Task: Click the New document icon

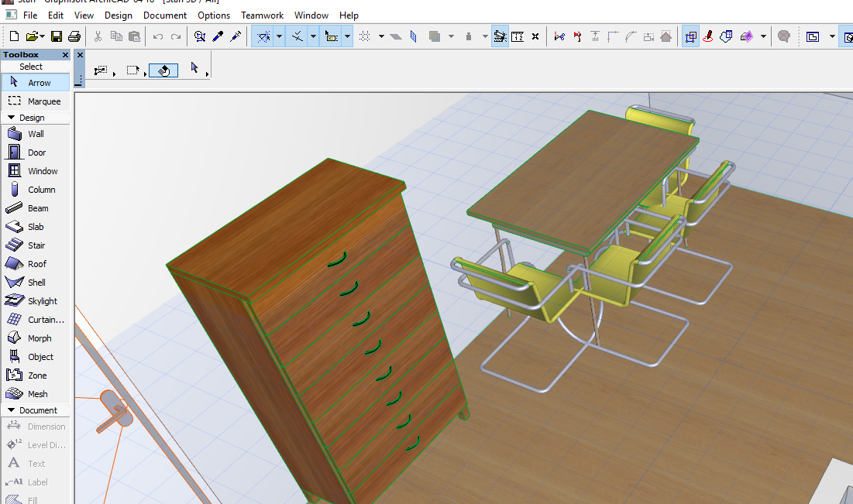Action: click(x=14, y=36)
